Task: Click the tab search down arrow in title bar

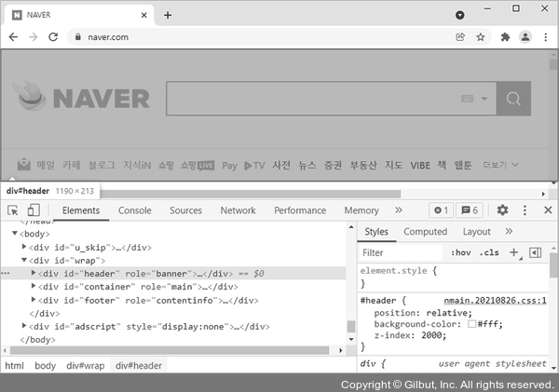Action: click(x=460, y=15)
